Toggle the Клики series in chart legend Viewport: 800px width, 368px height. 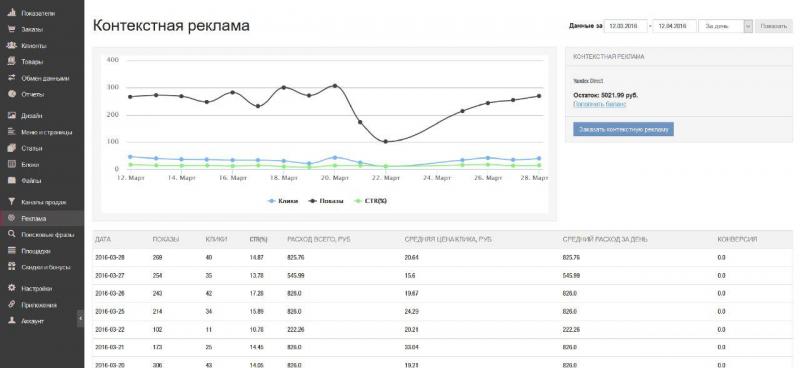click(x=283, y=201)
